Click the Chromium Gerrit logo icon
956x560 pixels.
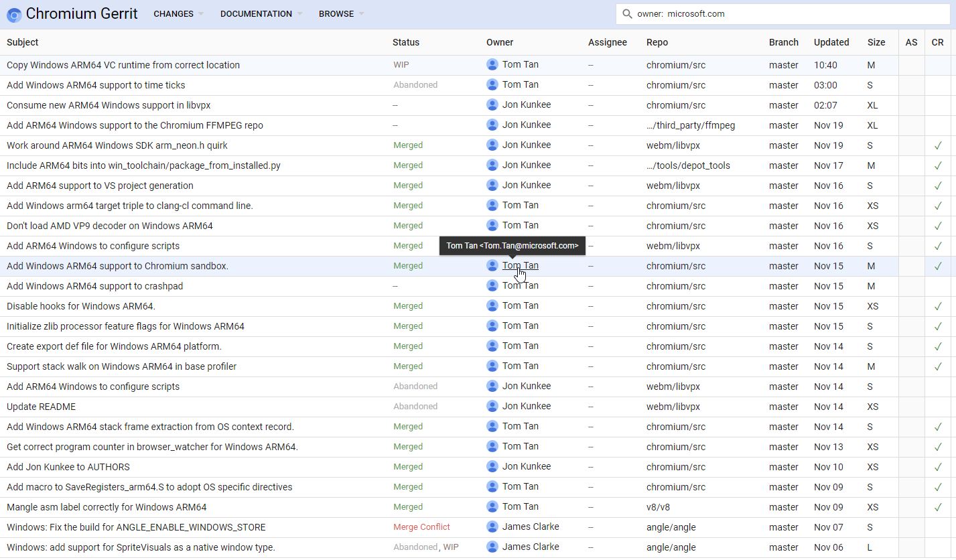14,14
